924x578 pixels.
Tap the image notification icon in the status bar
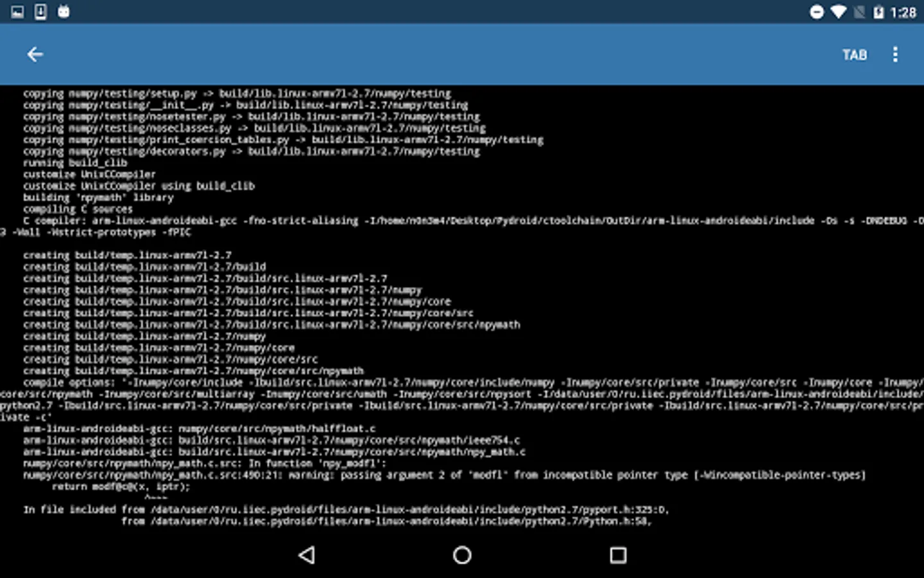coord(17,12)
